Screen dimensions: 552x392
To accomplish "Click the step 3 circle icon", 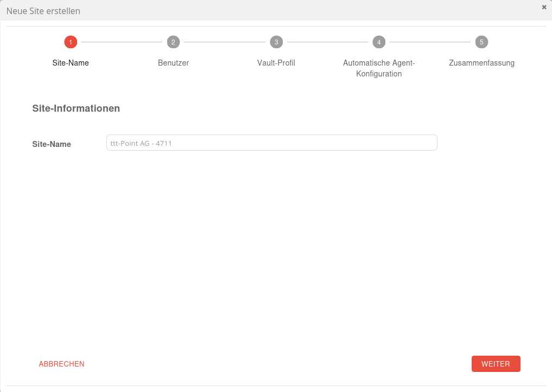I will tap(276, 42).
